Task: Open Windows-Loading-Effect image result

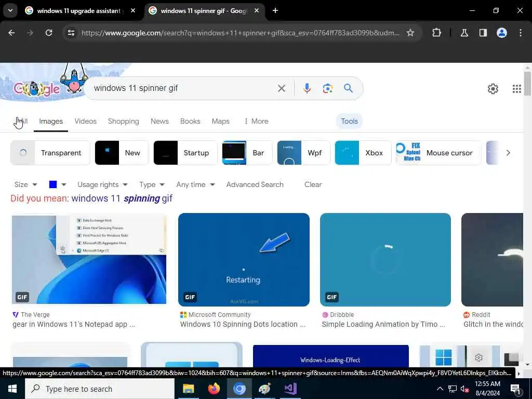Action: click(x=331, y=356)
